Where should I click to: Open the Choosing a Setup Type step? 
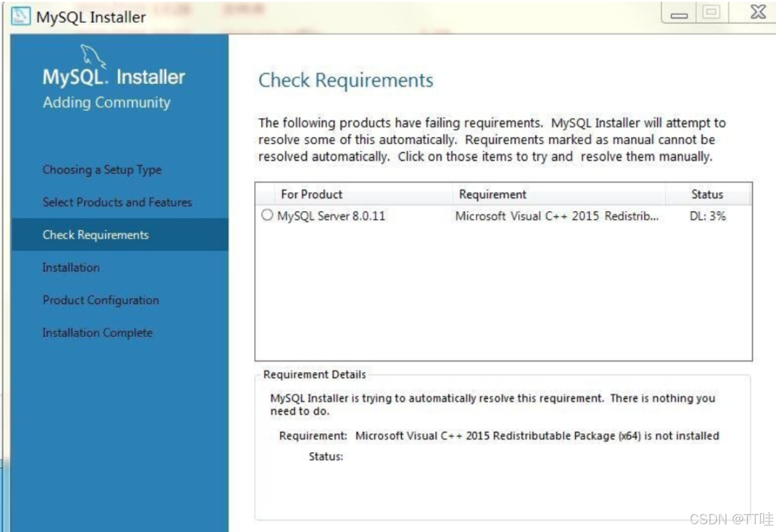(102, 170)
